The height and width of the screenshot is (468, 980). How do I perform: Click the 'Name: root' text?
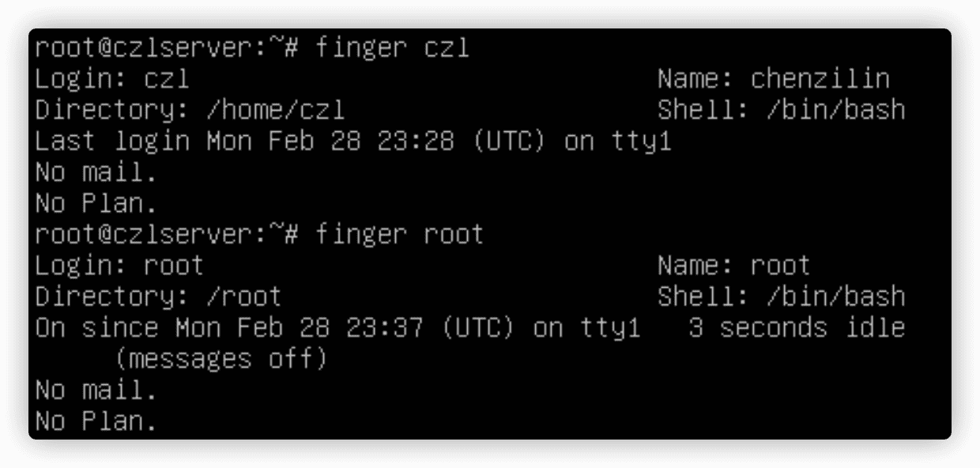(734, 266)
